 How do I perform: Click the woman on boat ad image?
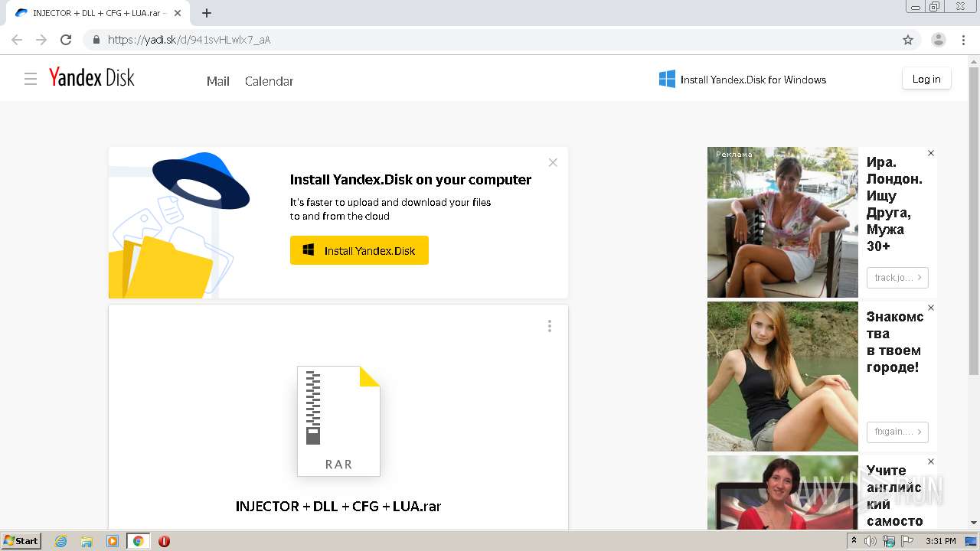(782, 222)
